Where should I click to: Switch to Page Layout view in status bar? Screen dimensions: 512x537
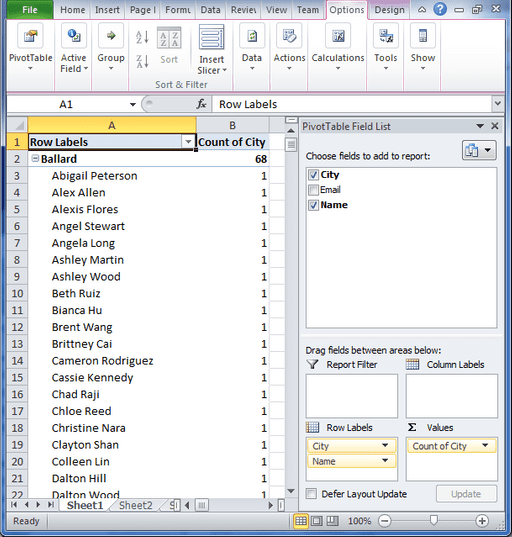click(316, 521)
